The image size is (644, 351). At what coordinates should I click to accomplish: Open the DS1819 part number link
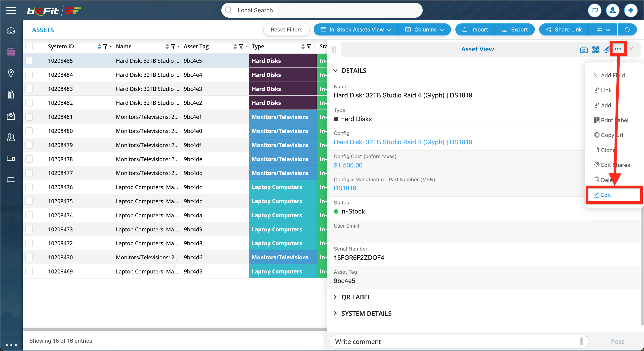pos(345,188)
